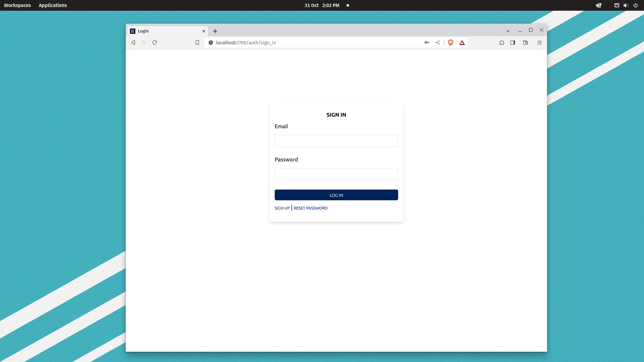Open a new browser tab
Image resolution: width=644 pixels, height=362 pixels.
(215, 31)
